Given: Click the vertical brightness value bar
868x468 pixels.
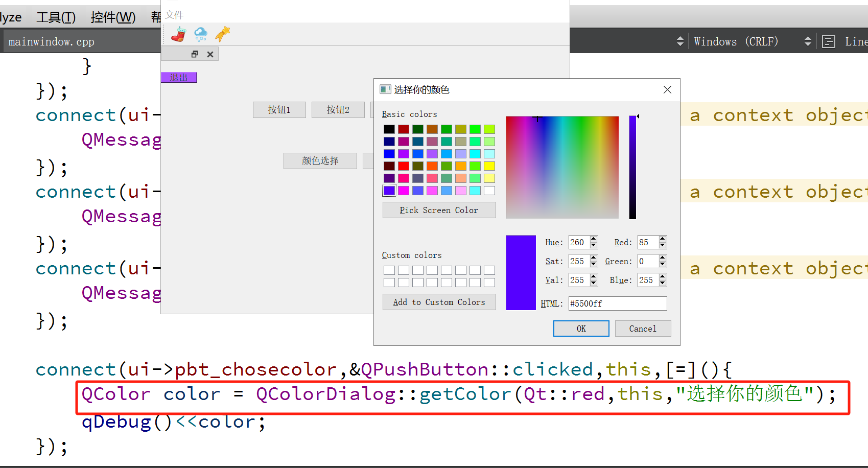Looking at the screenshot, I should [632, 167].
